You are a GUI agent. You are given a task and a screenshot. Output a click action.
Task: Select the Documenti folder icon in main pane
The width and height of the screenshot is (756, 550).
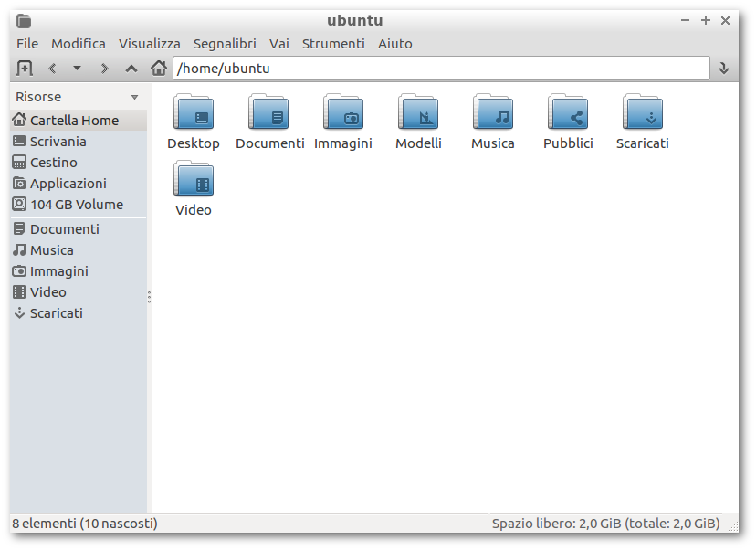pos(268,112)
